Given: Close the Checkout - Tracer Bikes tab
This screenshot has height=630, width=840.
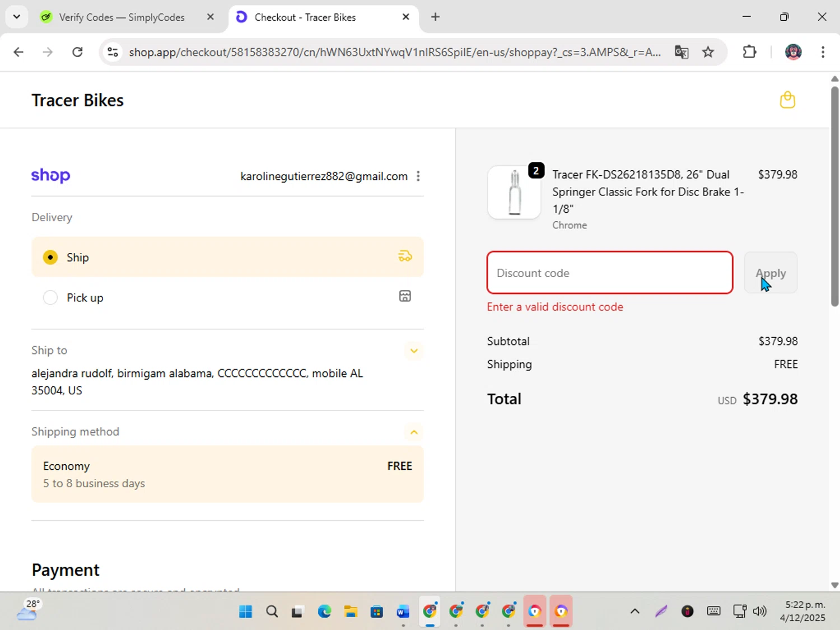Looking at the screenshot, I should tap(406, 17).
